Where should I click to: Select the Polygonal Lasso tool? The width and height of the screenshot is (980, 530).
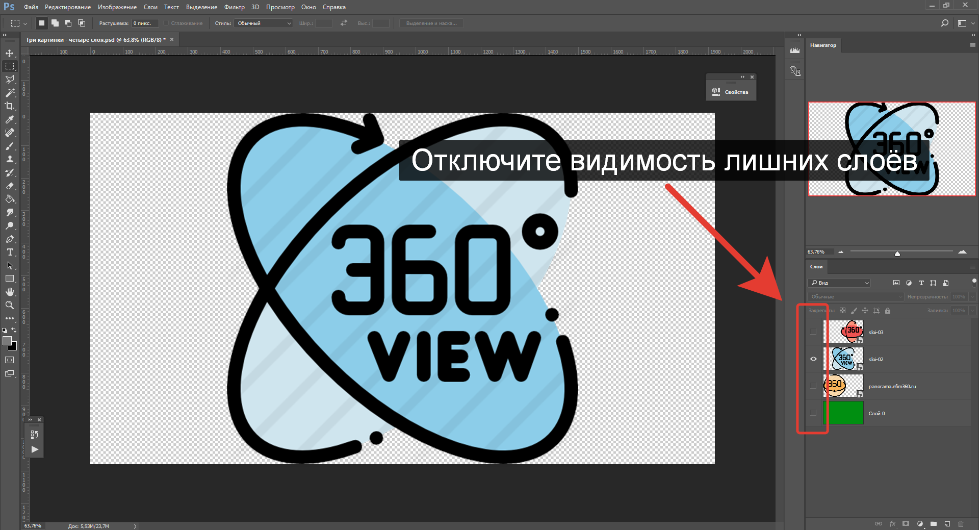pyautogui.click(x=10, y=80)
